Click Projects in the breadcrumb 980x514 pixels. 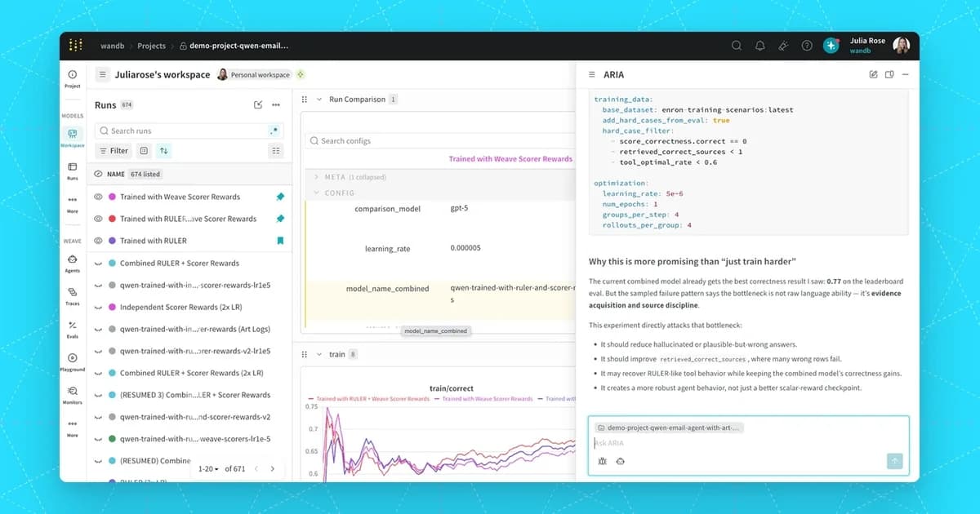click(151, 46)
